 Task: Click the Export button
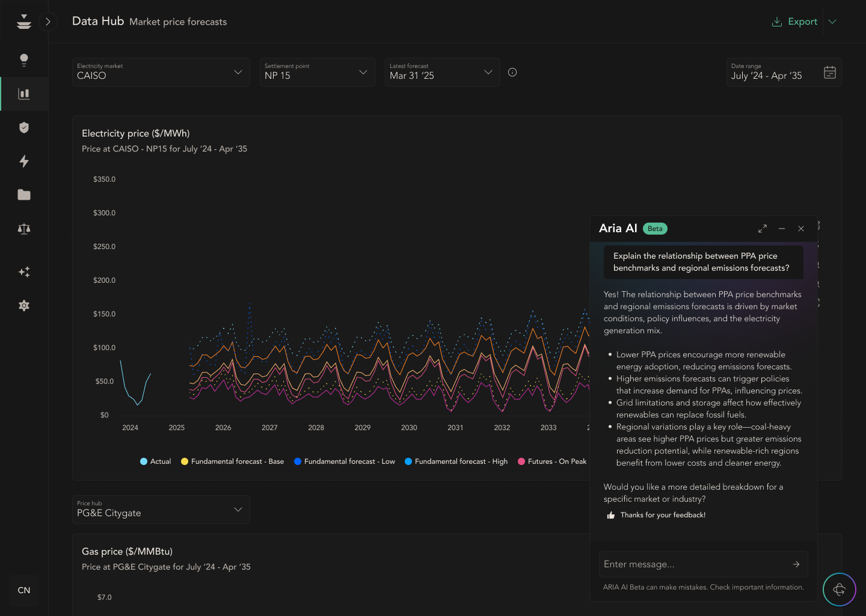(x=795, y=22)
